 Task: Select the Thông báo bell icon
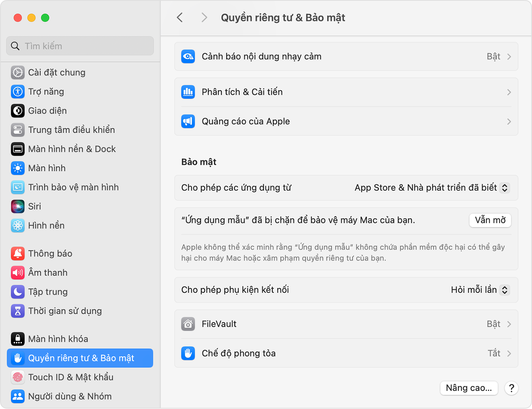point(17,254)
